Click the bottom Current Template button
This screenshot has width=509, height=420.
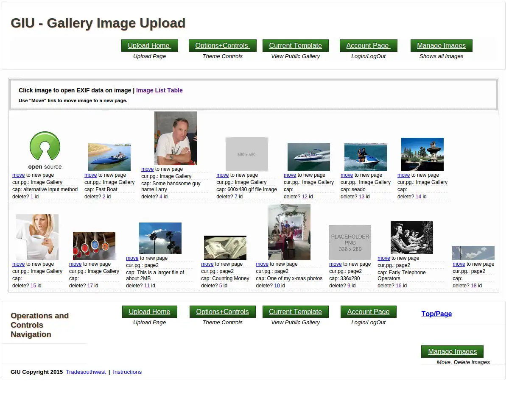point(296,312)
